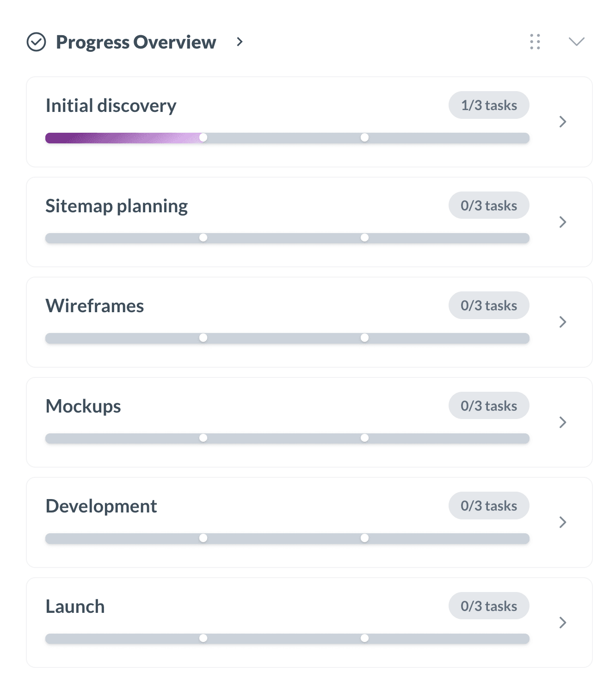
Task: Select the chevron arrow on the Initial discovery card
Action: 563,122
